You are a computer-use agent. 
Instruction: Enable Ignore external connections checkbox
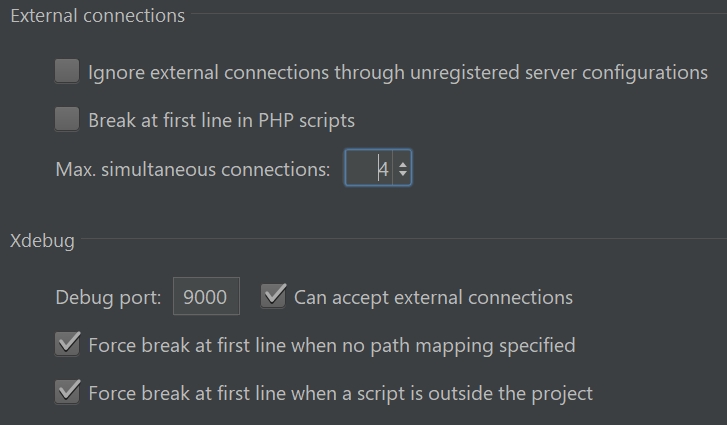[67, 72]
